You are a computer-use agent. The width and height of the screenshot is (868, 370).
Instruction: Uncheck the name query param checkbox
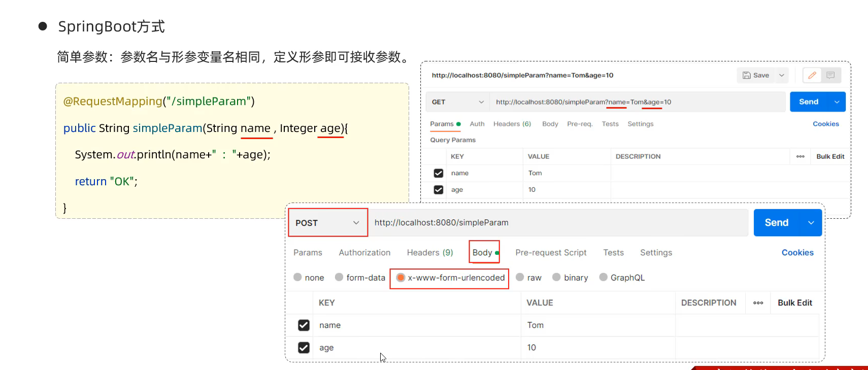click(439, 173)
